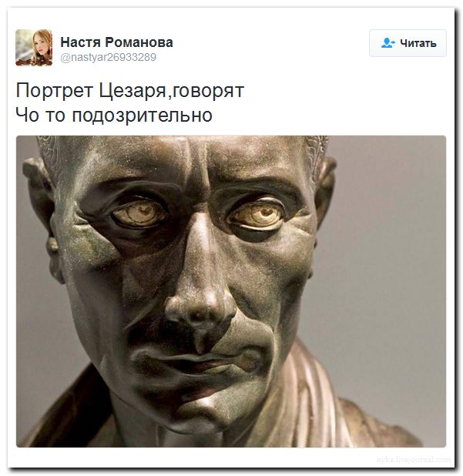Click the "Чо то подозрительно" tweet line
463x476 pixels.
(114, 116)
